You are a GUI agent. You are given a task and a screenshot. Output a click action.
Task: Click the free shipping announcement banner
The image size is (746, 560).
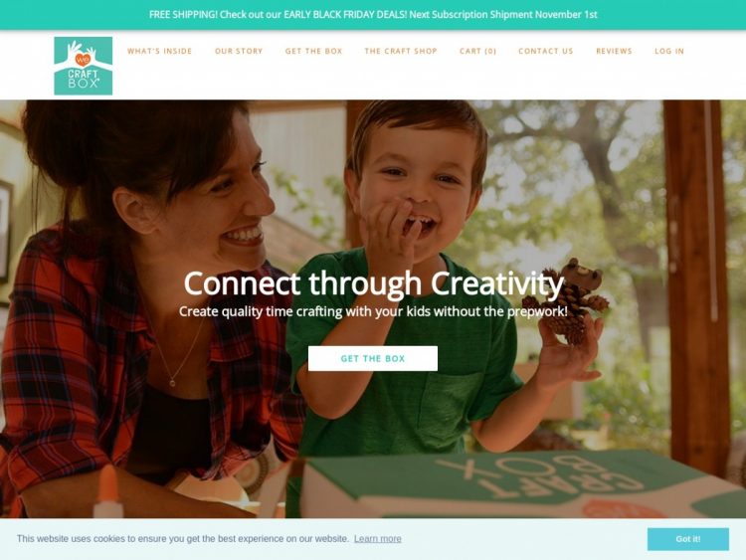pyautogui.click(x=373, y=15)
